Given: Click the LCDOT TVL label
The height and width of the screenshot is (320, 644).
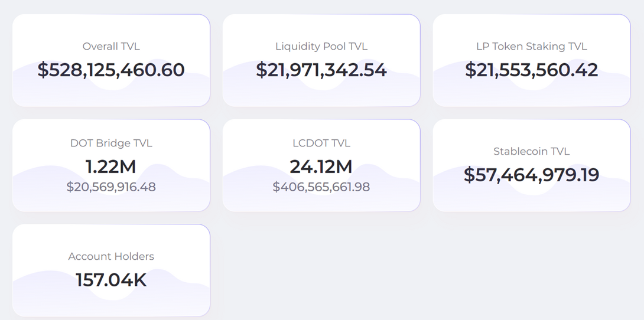Looking at the screenshot, I should (321, 143).
